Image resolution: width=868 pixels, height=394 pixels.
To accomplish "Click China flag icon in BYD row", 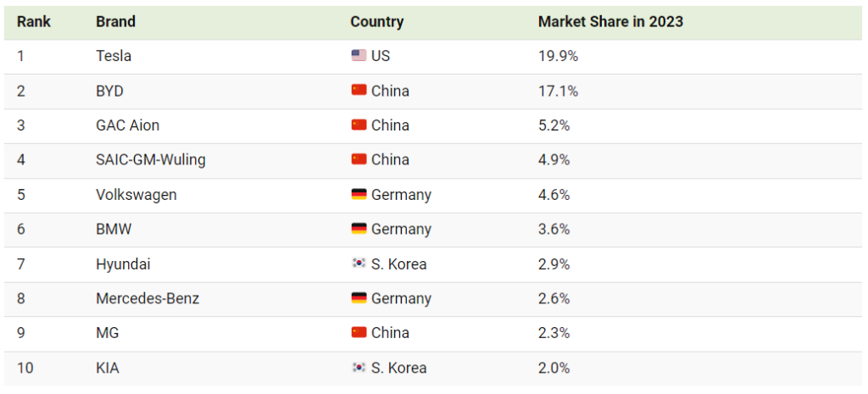I will click(x=359, y=91).
